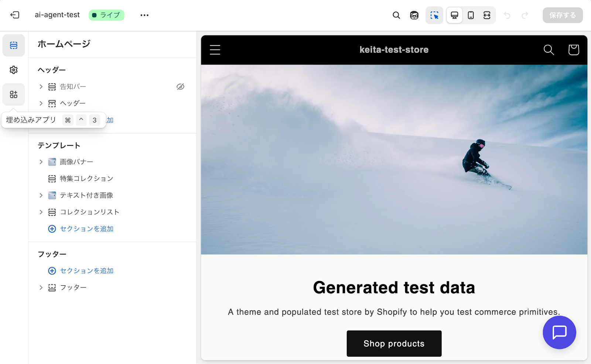591x364 pixels.
Task: Select the 特集コレクション section row
Action: (112, 179)
